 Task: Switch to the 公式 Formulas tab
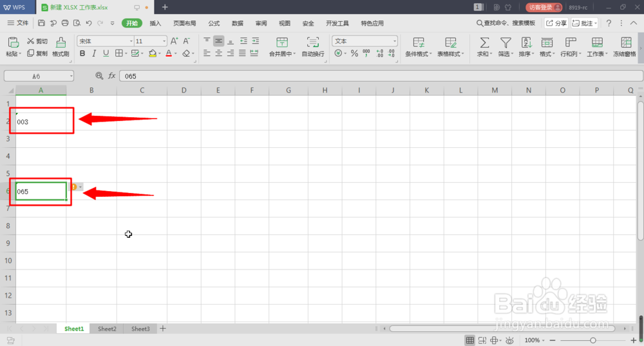pyautogui.click(x=214, y=23)
